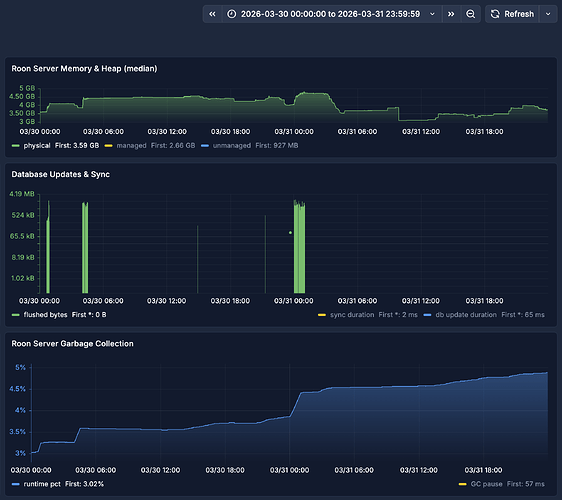
Task: Click the 5% axis label in Garbage Collection
Action: [x=20, y=367]
